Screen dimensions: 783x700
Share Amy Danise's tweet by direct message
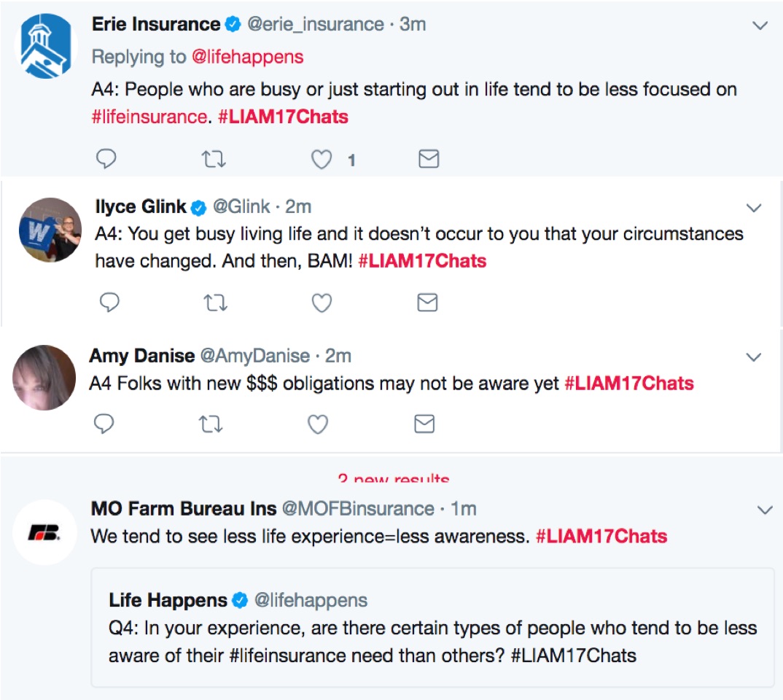coord(424,424)
